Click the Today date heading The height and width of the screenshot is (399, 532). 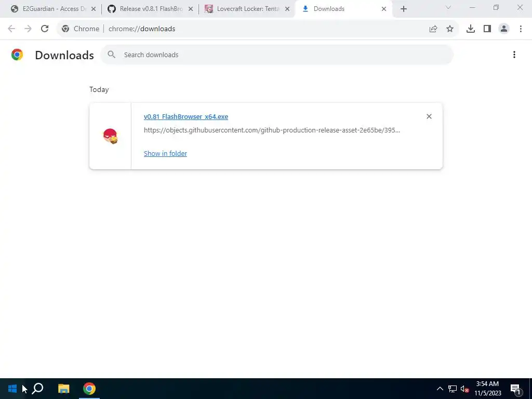coord(99,89)
